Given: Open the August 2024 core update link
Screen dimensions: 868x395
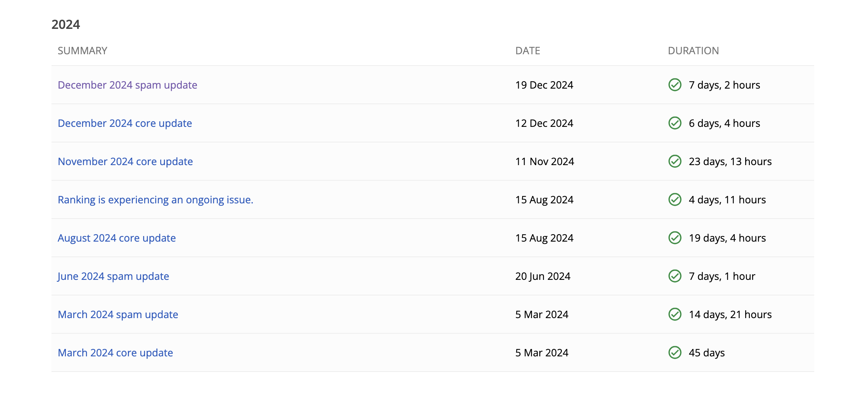Looking at the screenshot, I should (x=117, y=238).
